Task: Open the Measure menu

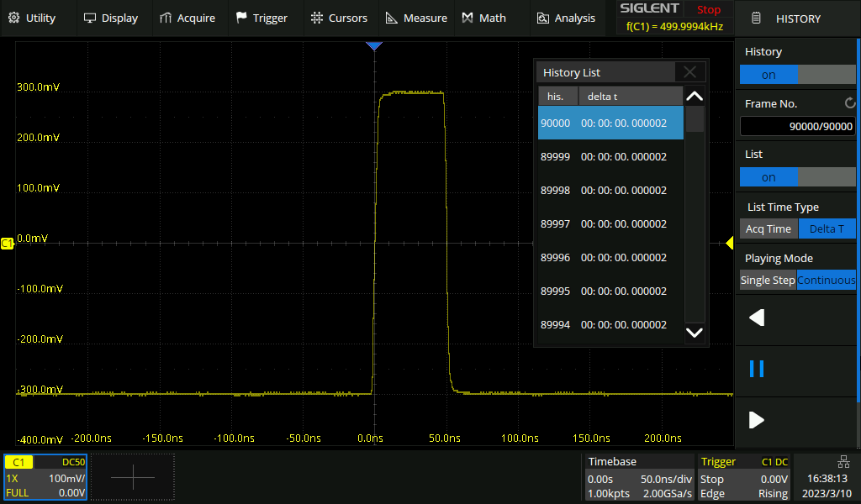Action: [416, 18]
